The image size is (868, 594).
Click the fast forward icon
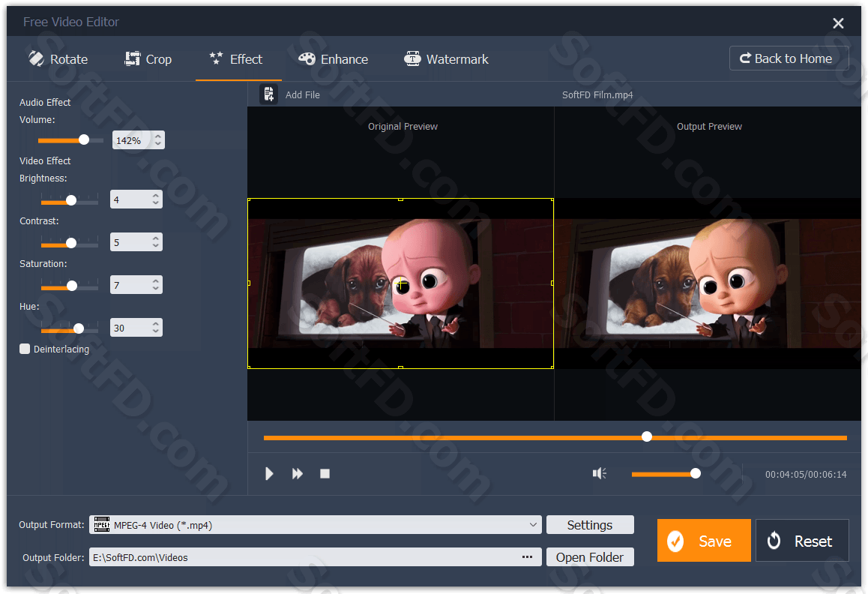tap(298, 474)
